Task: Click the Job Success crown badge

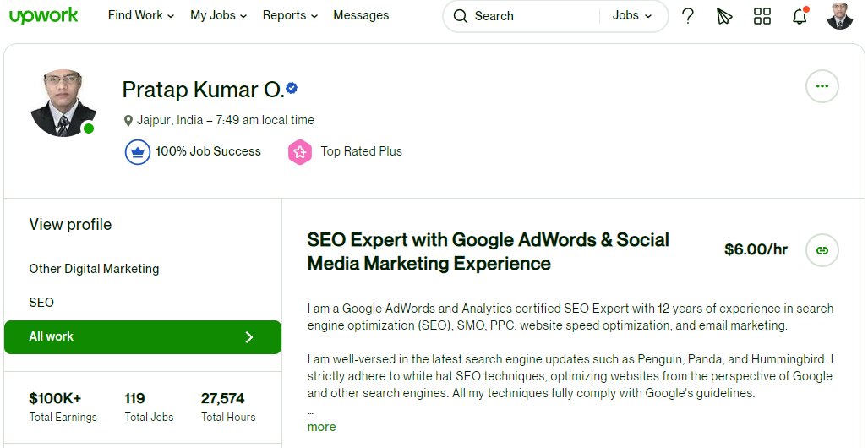Action: [x=138, y=152]
